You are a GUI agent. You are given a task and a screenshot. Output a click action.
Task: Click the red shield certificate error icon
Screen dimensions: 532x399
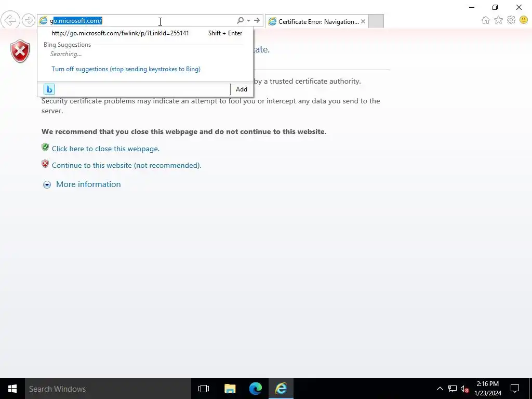20,51
